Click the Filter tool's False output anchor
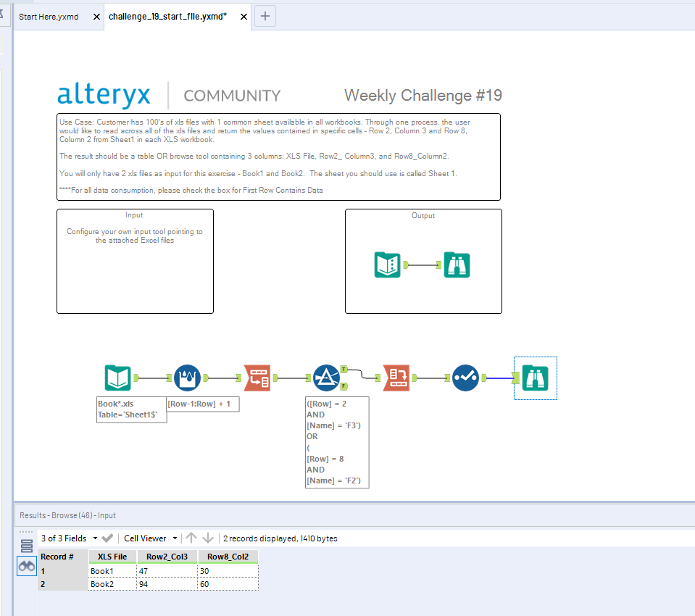Viewport: 695px width, 616px height. pos(344,386)
